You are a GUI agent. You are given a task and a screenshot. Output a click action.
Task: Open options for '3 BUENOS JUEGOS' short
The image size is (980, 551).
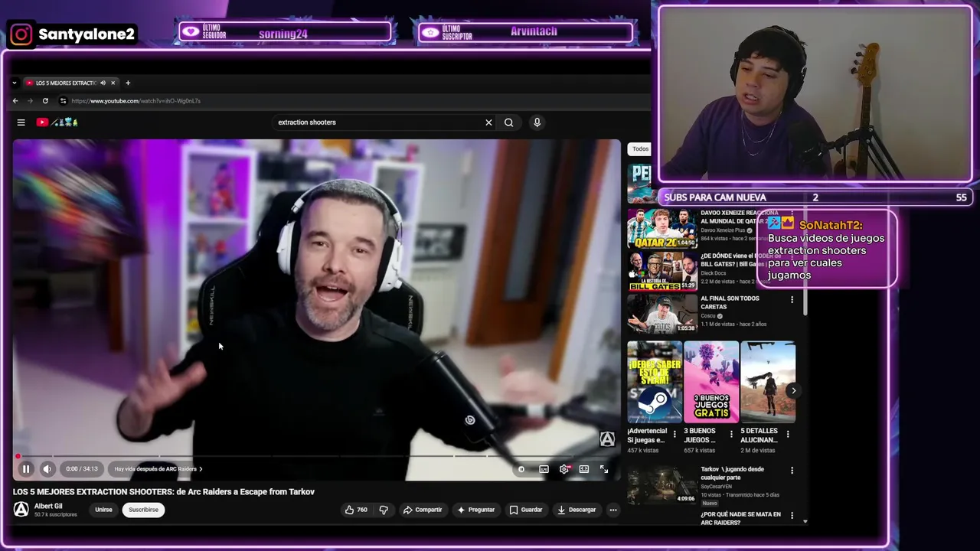[731, 435]
